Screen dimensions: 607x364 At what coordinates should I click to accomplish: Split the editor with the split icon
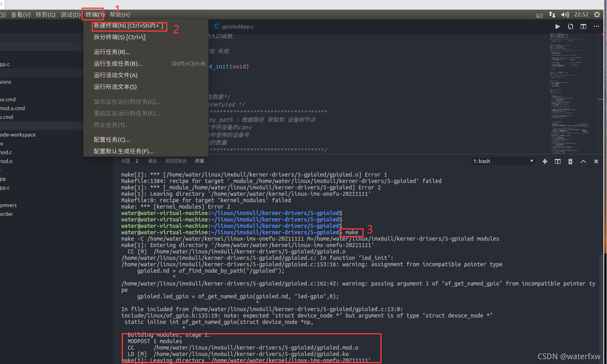coord(583,26)
